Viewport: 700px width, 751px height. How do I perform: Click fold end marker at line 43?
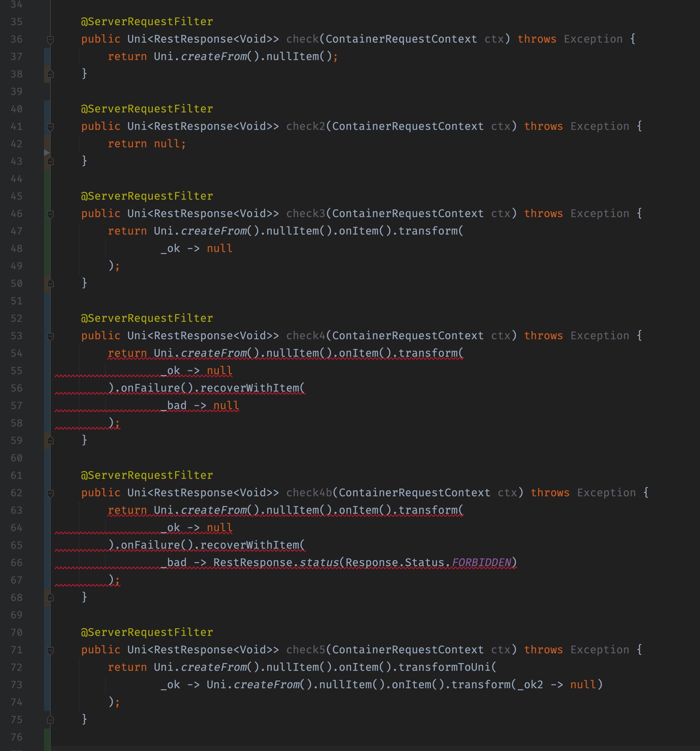coord(50,161)
